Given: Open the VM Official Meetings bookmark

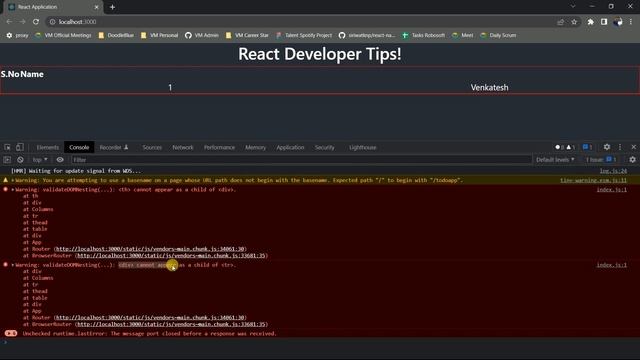Looking at the screenshot, I should (63, 35).
